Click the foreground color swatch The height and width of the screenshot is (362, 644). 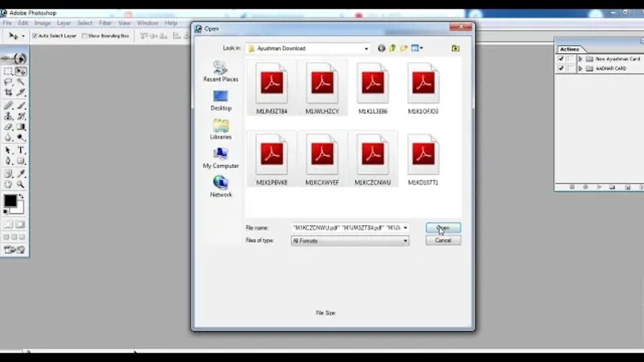[10, 201]
